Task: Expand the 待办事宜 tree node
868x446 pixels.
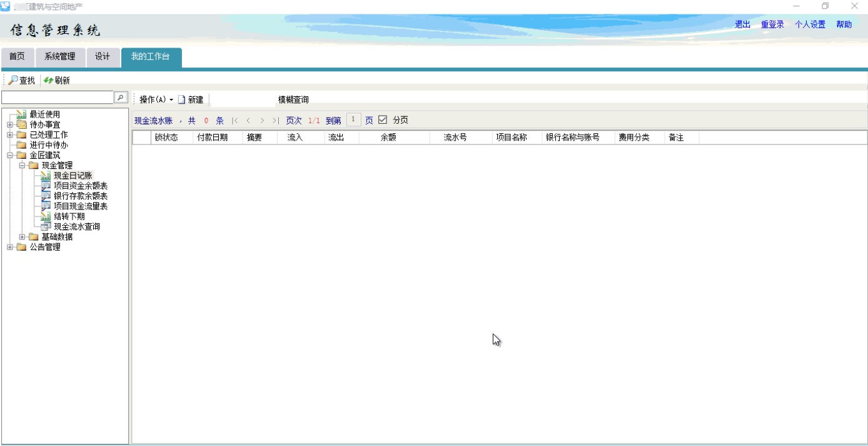Action: 10,124
